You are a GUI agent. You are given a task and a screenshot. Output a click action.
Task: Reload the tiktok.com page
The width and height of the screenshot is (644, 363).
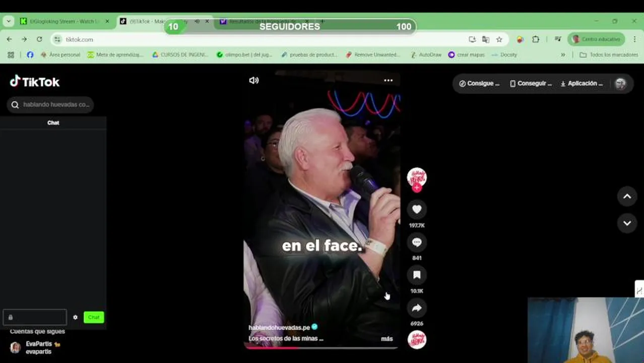click(x=39, y=39)
